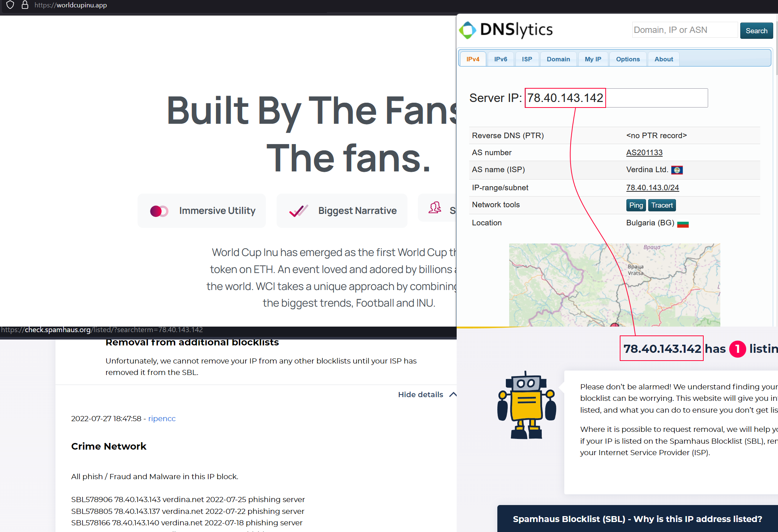The height and width of the screenshot is (532, 778).
Task: Select the Options tab
Action: pyautogui.click(x=628, y=59)
